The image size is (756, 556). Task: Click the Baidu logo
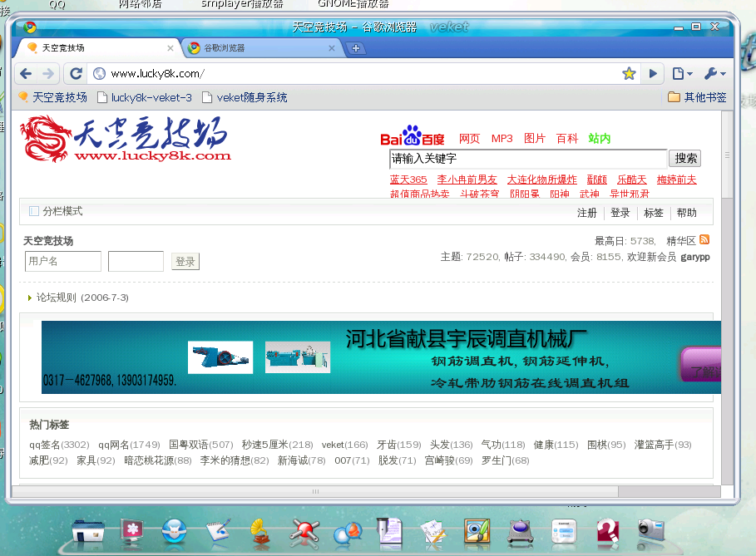[413, 136]
